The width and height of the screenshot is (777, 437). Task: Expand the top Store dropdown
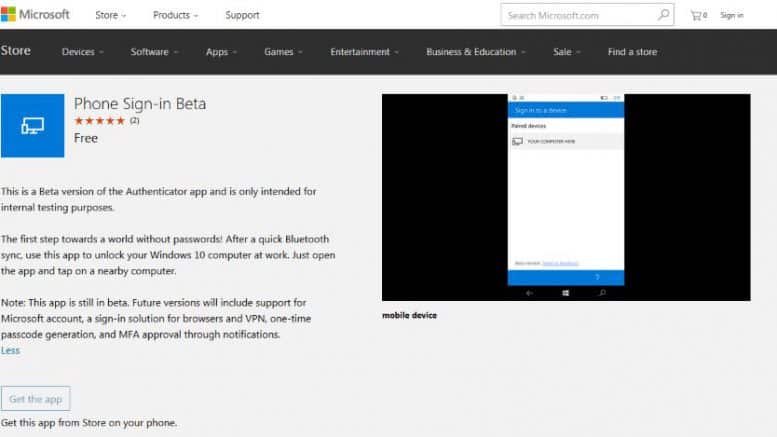point(110,15)
